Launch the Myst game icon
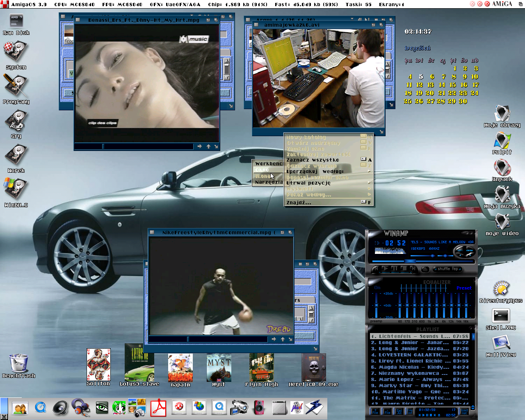The image size is (525, 420). (219, 370)
